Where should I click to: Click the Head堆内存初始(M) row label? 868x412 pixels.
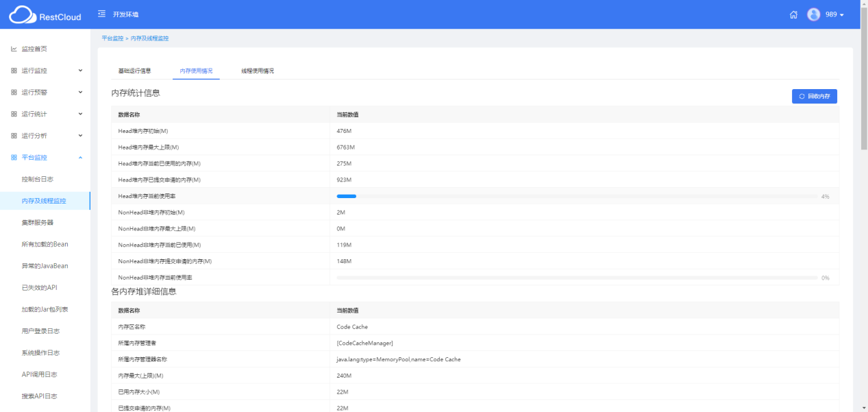coord(143,131)
